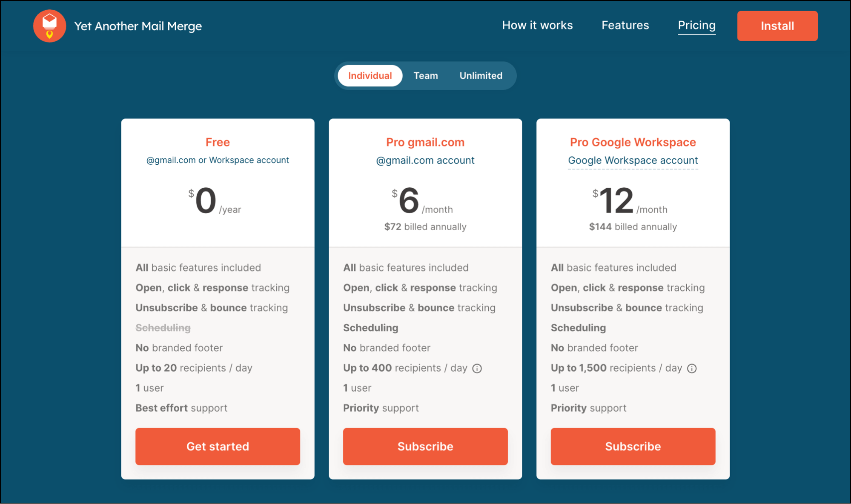
Task: Click All basic features included in Free plan
Action: 198,268
